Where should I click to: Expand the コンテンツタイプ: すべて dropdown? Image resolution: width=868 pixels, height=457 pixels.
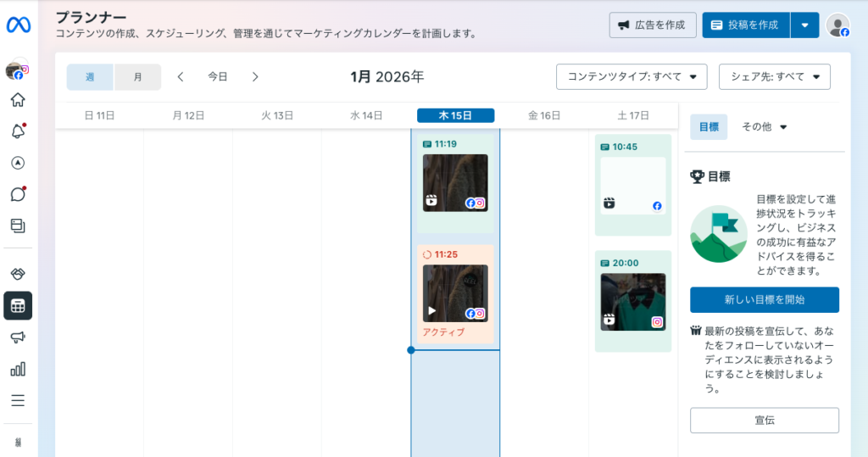(x=632, y=77)
